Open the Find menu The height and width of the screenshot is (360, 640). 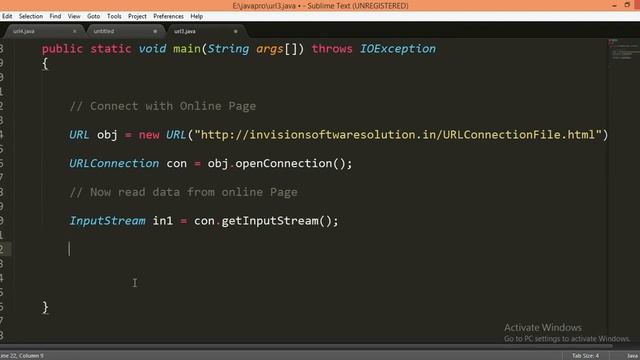[55, 16]
